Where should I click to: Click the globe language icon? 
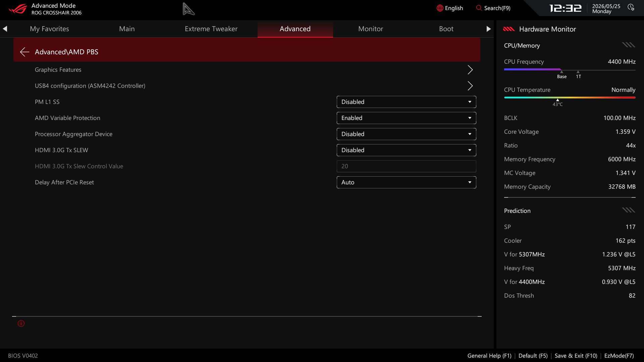pyautogui.click(x=440, y=8)
